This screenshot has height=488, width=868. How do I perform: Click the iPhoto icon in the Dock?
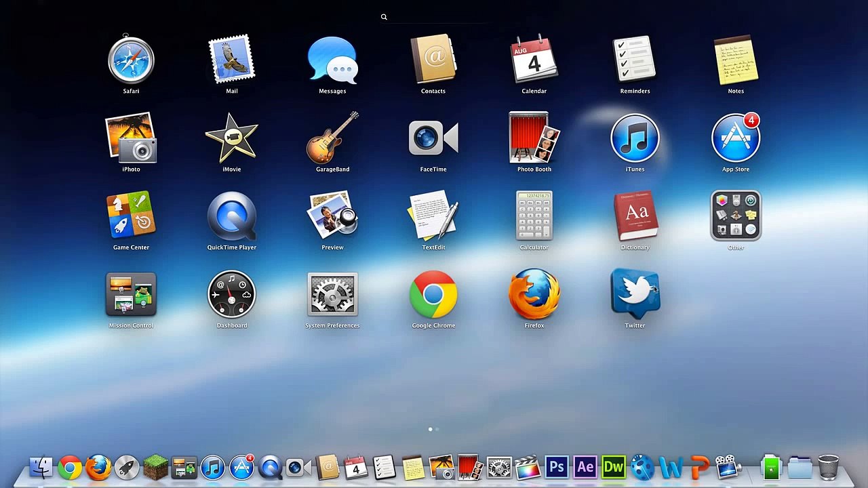tap(441, 467)
